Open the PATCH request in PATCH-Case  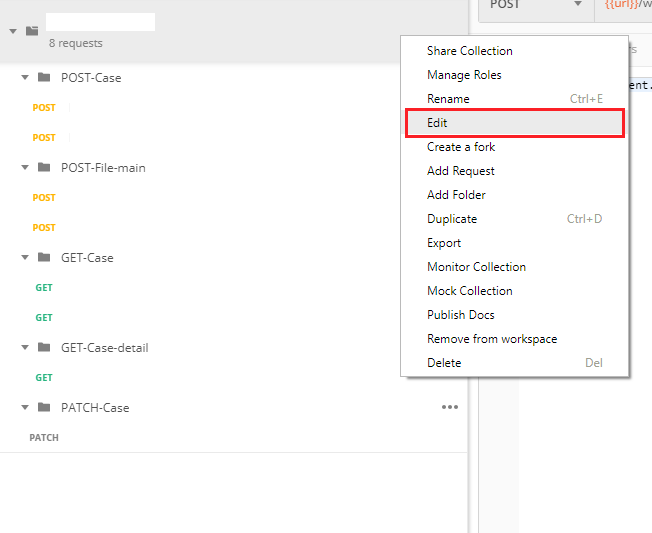tap(44, 438)
